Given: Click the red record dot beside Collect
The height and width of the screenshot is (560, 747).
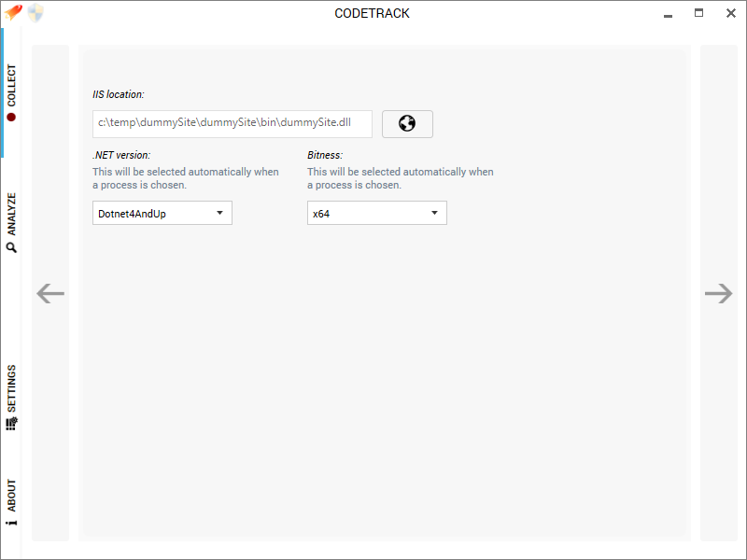Looking at the screenshot, I should (11, 118).
